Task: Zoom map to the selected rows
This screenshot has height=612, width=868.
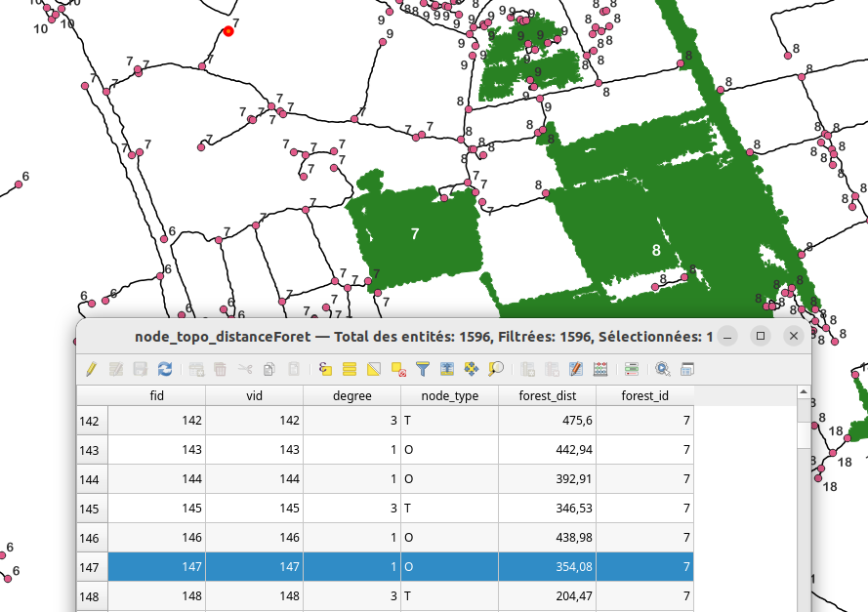Action: pyautogui.click(x=496, y=369)
